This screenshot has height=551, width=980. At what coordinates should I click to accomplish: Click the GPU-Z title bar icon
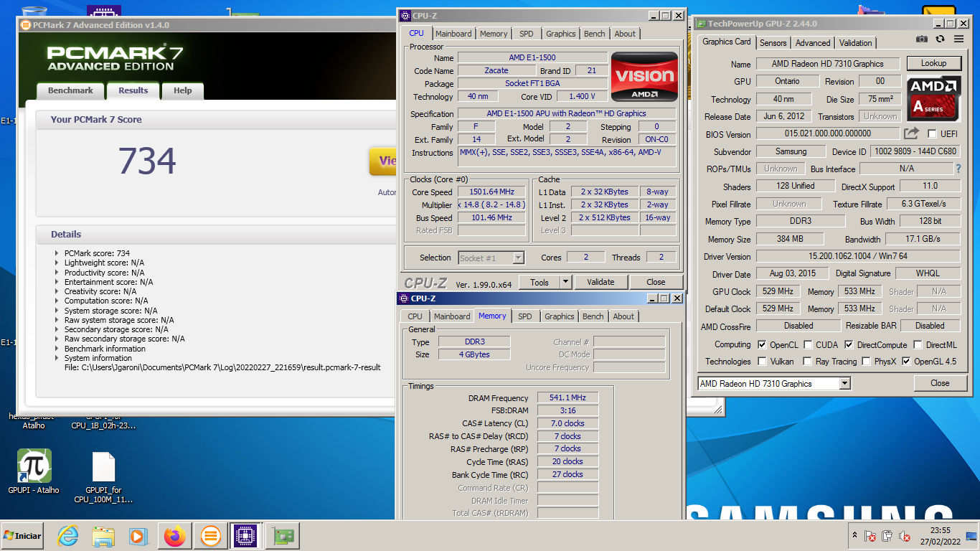click(x=701, y=24)
